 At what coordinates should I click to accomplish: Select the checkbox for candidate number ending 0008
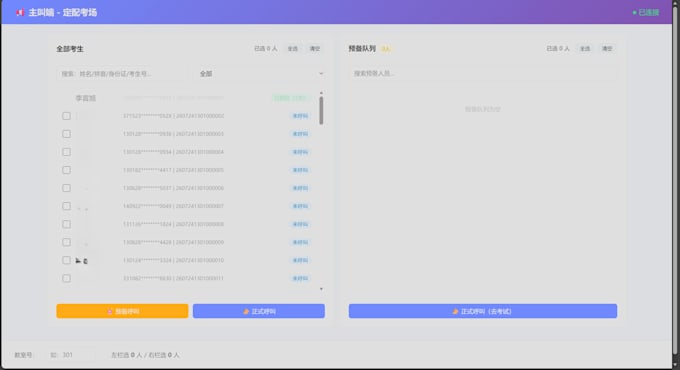click(66, 224)
